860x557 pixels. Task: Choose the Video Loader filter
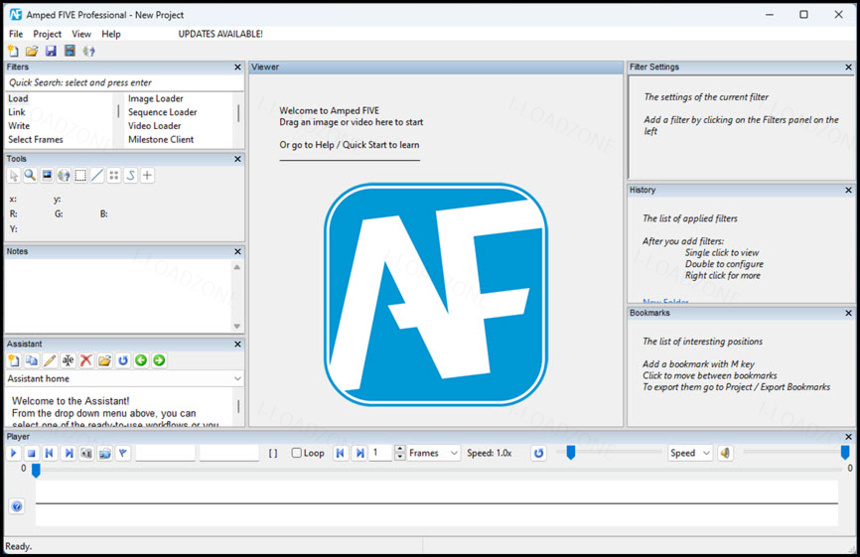click(x=155, y=126)
